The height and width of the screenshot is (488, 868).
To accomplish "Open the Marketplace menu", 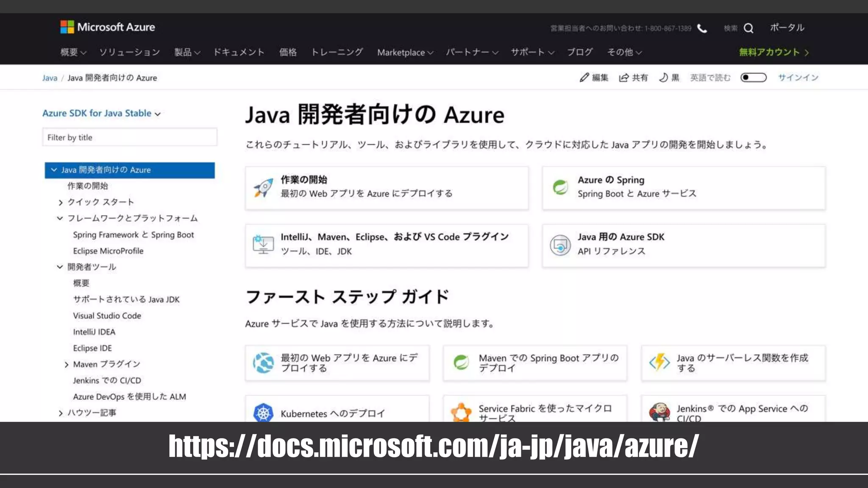I will click(405, 53).
